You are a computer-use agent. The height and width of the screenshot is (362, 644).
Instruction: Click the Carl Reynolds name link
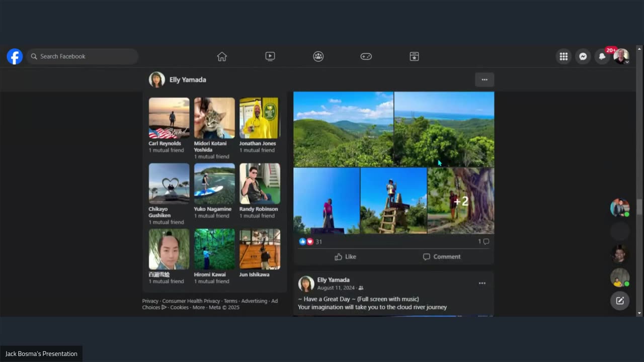click(165, 143)
